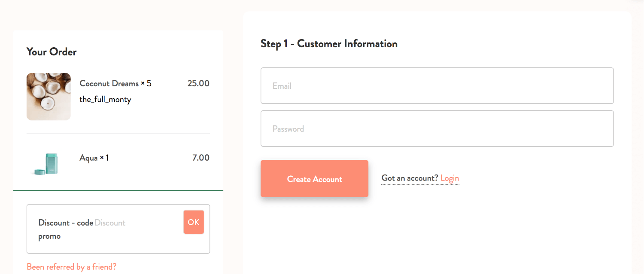Follow the Login link
The image size is (644, 274).
[450, 178]
